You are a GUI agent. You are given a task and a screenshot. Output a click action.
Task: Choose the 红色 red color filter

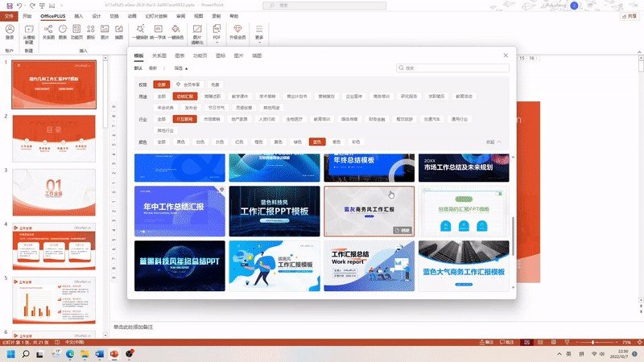[239, 142]
